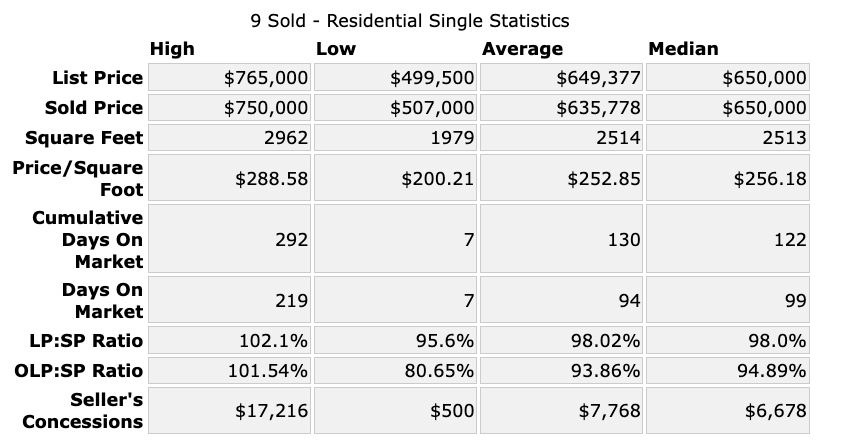The image size is (842, 448).
Task: Select the Seller's Concessions row label
Action: tap(83, 411)
